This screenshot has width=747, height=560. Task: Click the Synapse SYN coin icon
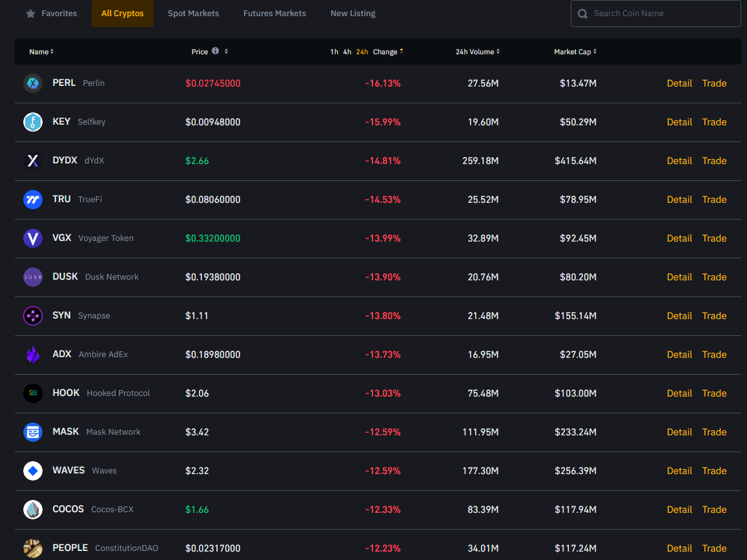[33, 316]
